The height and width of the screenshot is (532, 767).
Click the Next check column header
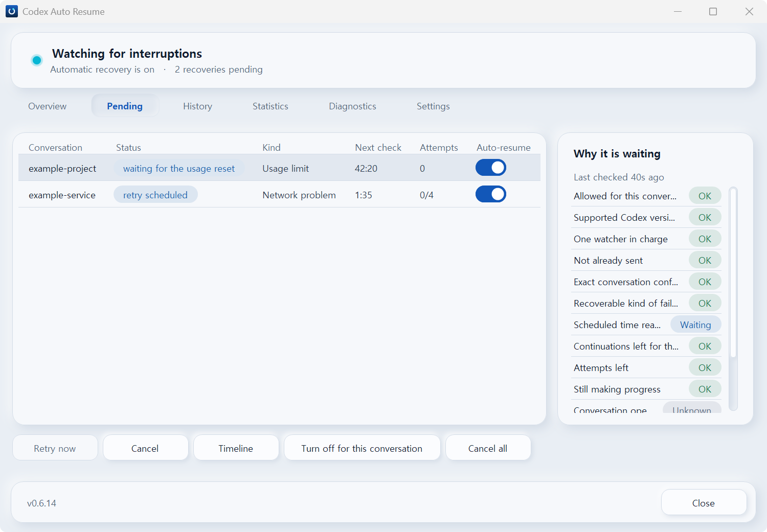[378, 148]
